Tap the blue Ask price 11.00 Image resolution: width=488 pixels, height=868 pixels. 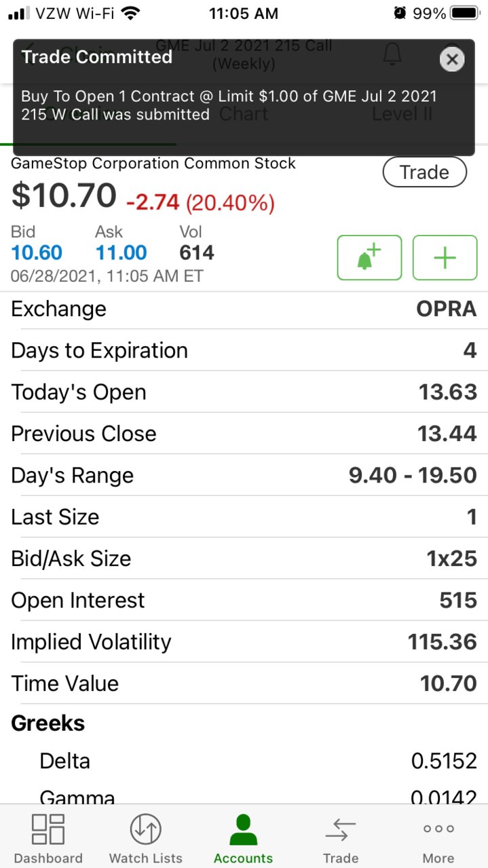coord(121,253)
